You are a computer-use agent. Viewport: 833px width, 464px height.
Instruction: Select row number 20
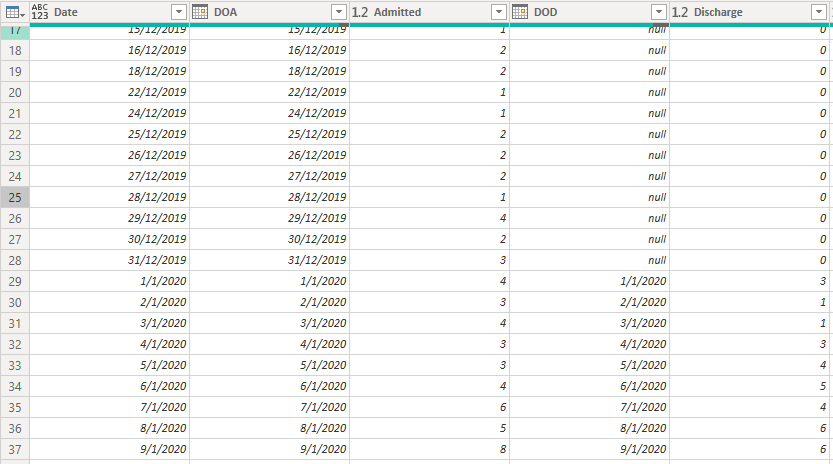(x=15, y=92)
